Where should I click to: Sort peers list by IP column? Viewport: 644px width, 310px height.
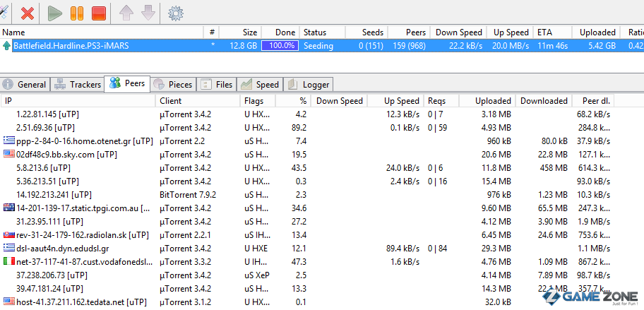click(x=78, y=100)
